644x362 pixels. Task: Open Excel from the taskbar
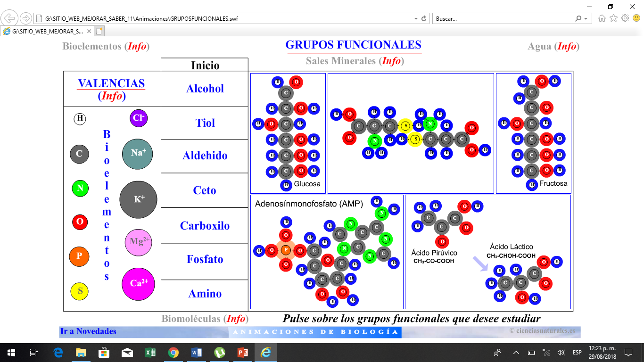150,353
